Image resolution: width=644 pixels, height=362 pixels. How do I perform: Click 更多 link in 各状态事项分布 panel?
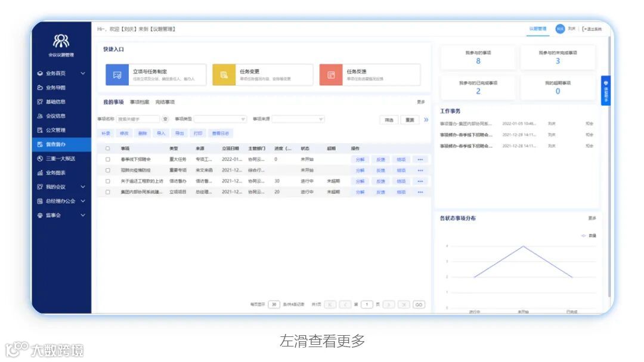592,218
